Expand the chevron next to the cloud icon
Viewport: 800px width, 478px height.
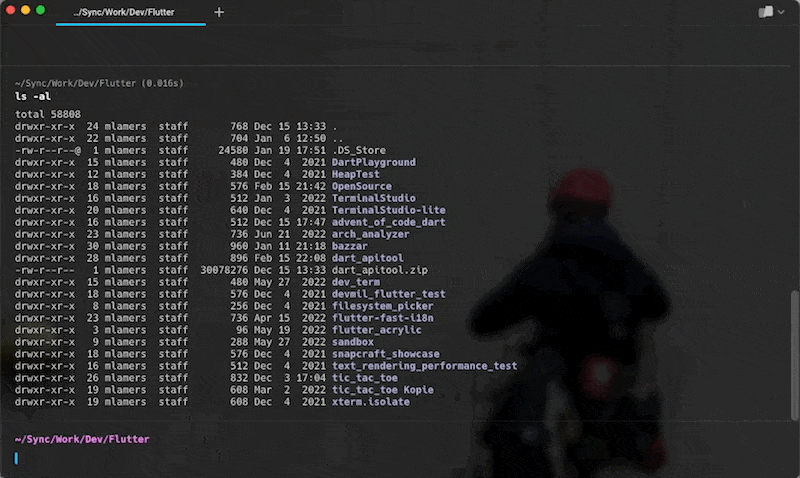[781, 12]
